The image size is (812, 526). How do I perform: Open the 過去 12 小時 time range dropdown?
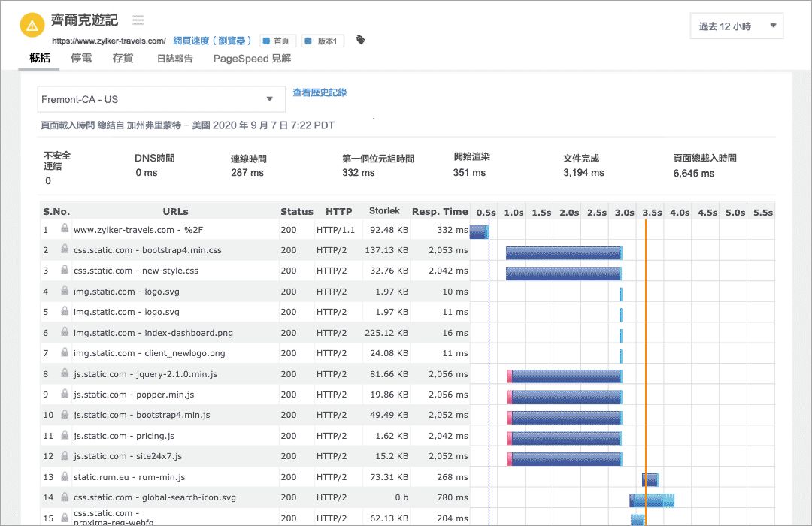737,26
